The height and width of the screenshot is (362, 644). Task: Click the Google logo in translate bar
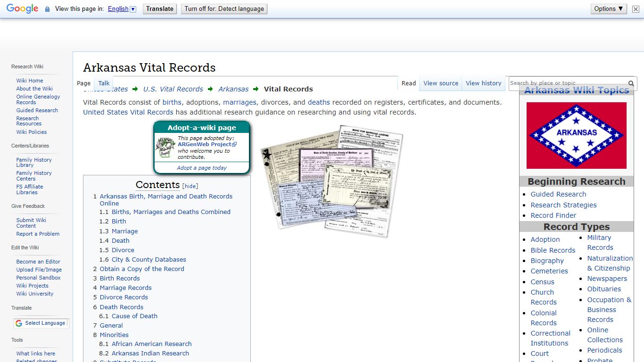click(23, 8)
